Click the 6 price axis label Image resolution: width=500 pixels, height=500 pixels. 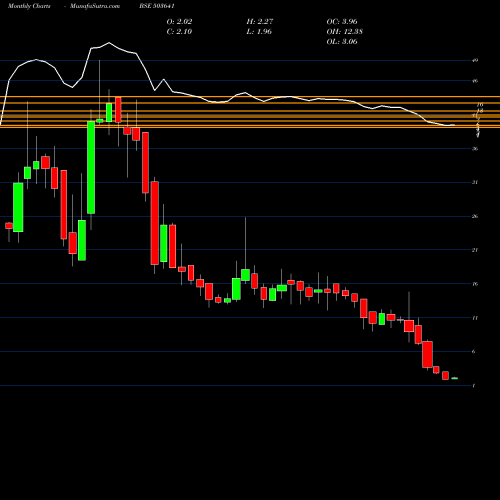click(474, 352)
